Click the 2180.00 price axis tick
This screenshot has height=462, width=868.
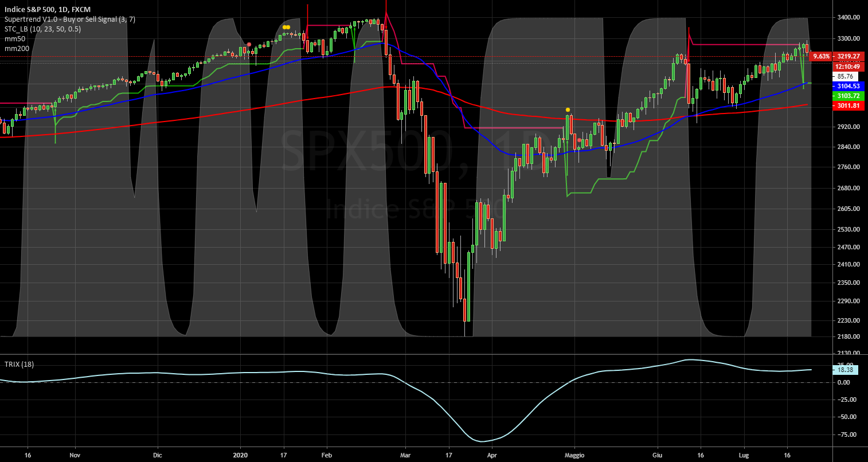tap(848, 336)
